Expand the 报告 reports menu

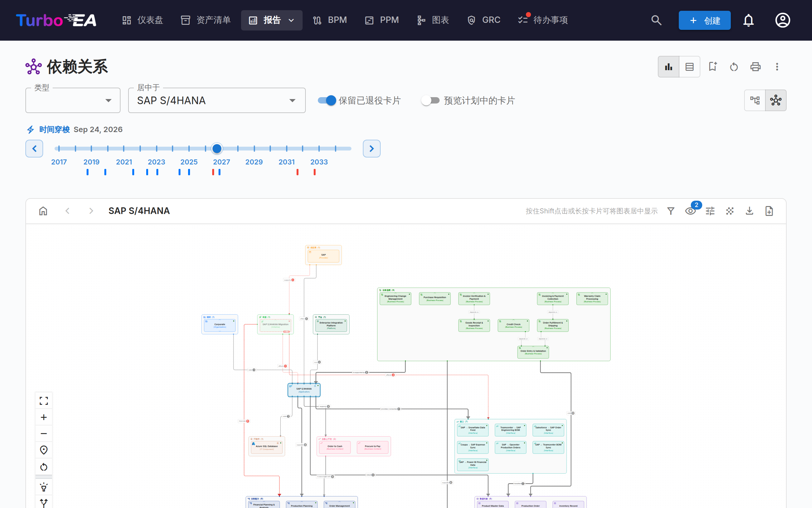coord(272,20)
